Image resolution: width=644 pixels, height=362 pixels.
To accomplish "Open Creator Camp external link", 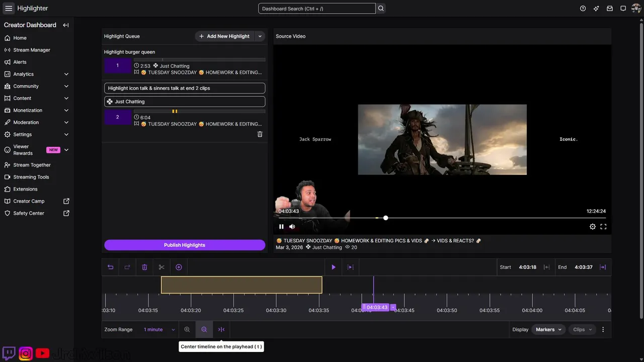I will point(66,201).
